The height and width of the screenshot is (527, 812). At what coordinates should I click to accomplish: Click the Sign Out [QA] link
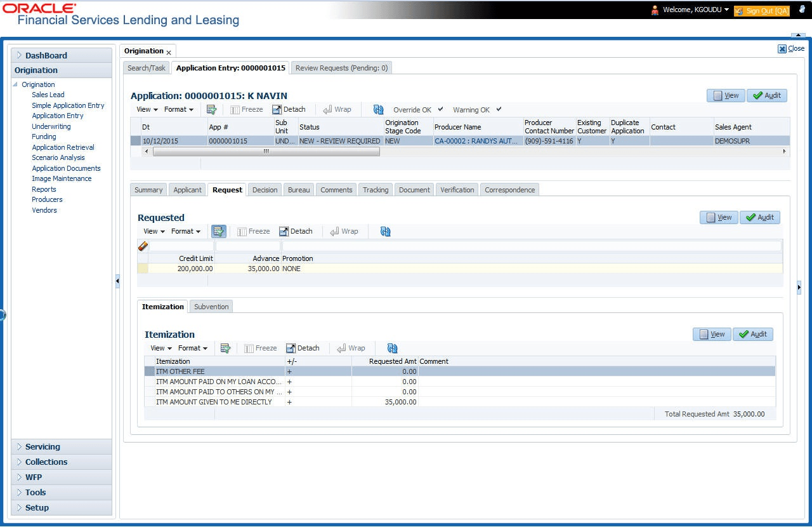762,10
